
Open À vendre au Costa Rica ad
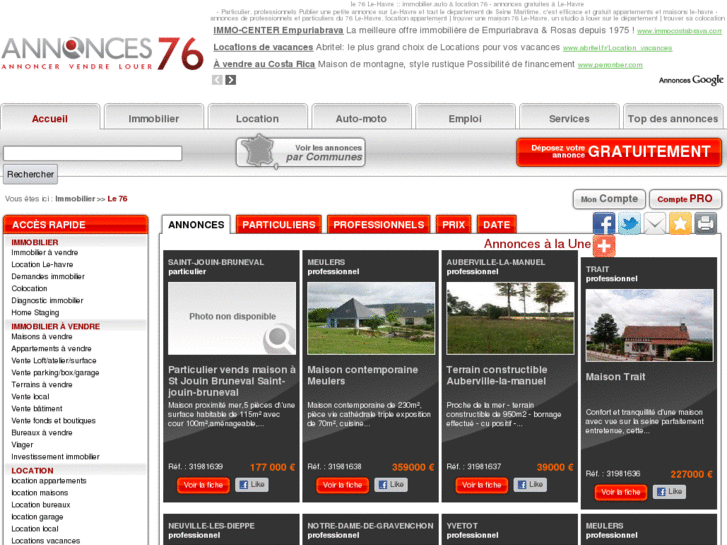coord(264,64)
